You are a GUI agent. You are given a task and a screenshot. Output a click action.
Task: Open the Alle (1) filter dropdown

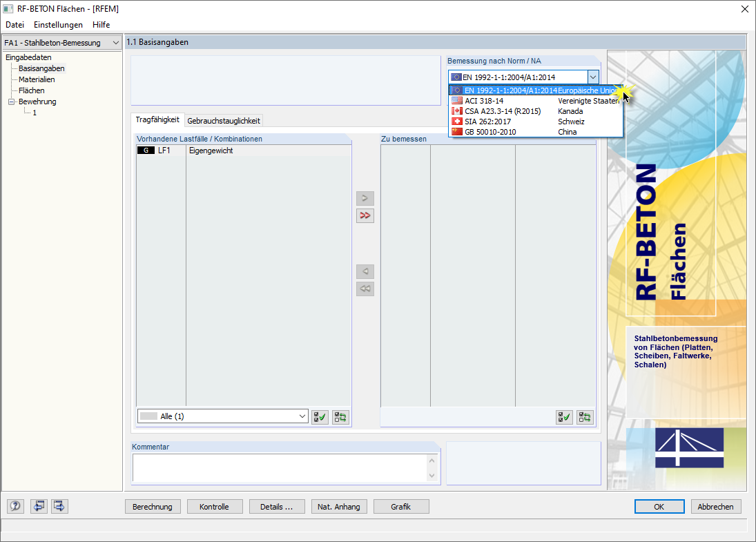point(223,416)
